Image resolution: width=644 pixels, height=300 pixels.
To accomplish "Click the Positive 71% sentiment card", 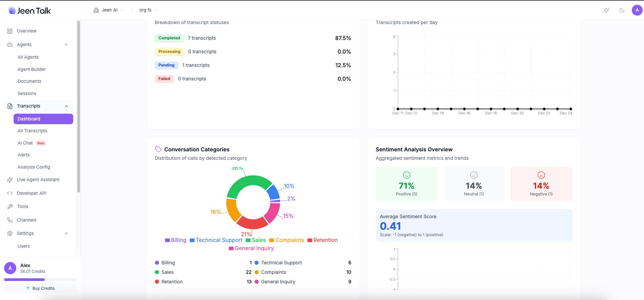I will [x=406, y=184].
